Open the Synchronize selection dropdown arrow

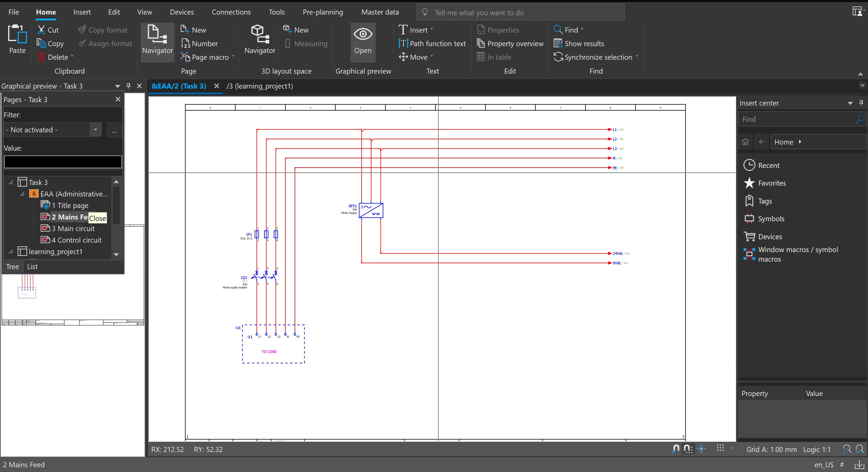[637, 56]
